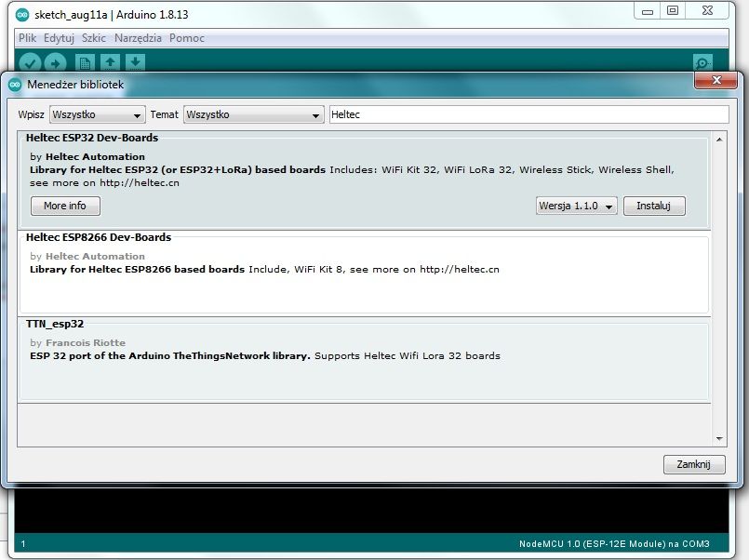Viewport: 749px width, 560px height.
Task: Open the Szkic menu
Action: pyautogui.click(x=94, y=38)
